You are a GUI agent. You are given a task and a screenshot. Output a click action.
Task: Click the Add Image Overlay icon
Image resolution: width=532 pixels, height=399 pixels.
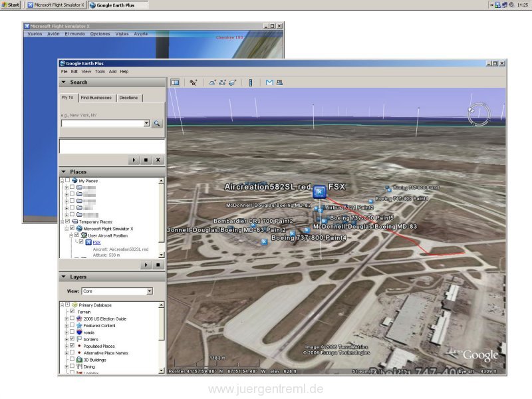click(232, 82)
